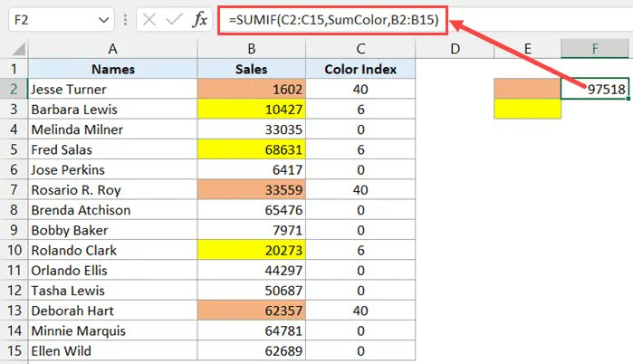Click the Cancel (X) formula bar icon

[149, 19]
